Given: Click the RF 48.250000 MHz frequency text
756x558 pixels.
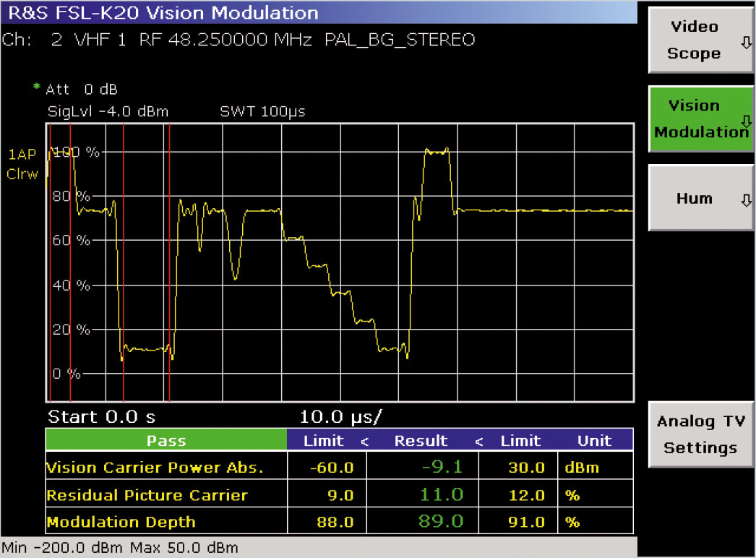Looking at the screenshot, I should click(225, 40).
